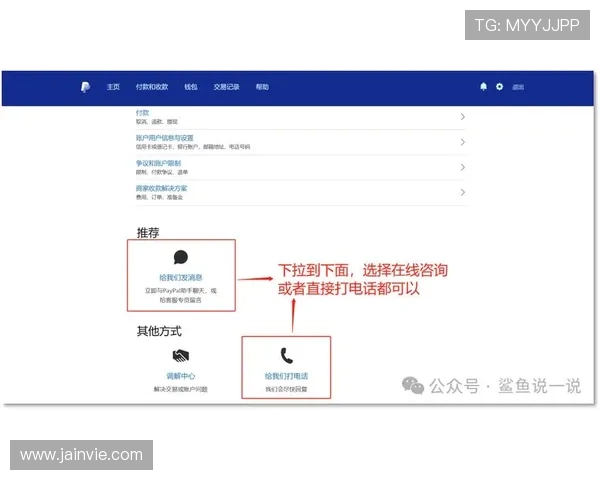
Task: Open 付款和收款 menu item
Action: click(x=152, y=87)
